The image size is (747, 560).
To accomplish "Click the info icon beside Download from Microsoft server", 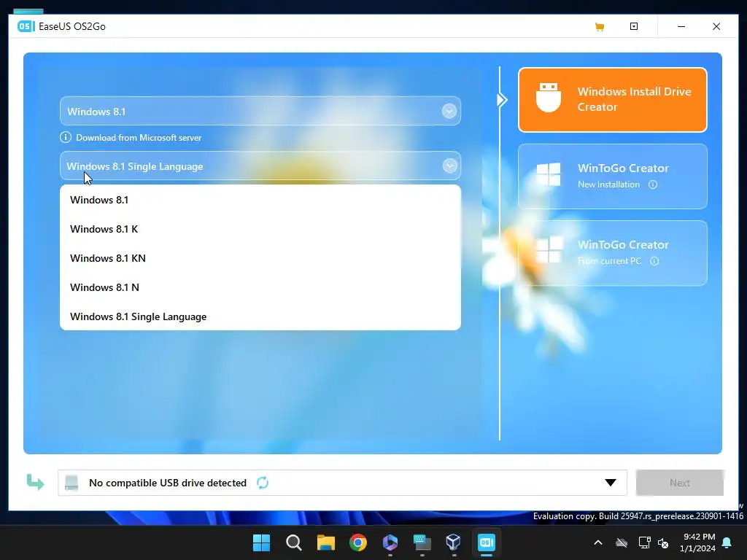I will click(x=65, y=137).
